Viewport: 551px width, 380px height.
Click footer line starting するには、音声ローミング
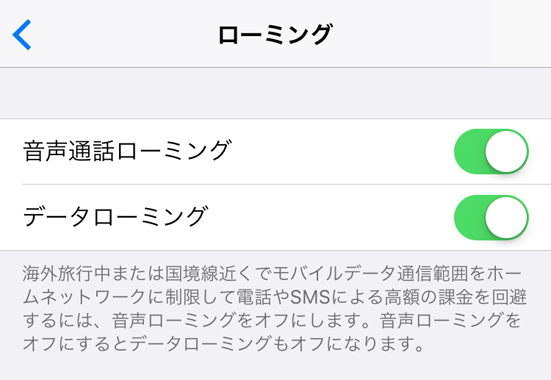(x=272, y=321)
